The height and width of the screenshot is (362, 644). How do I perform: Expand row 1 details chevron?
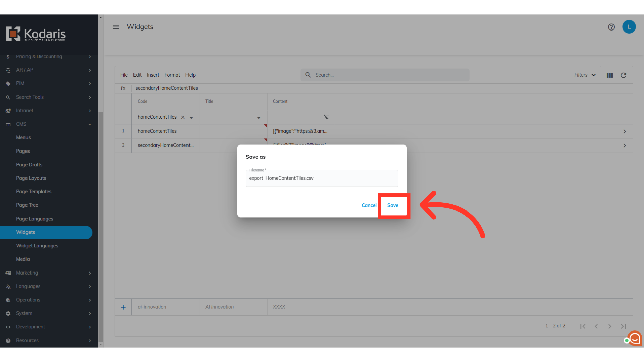point(624,131)
